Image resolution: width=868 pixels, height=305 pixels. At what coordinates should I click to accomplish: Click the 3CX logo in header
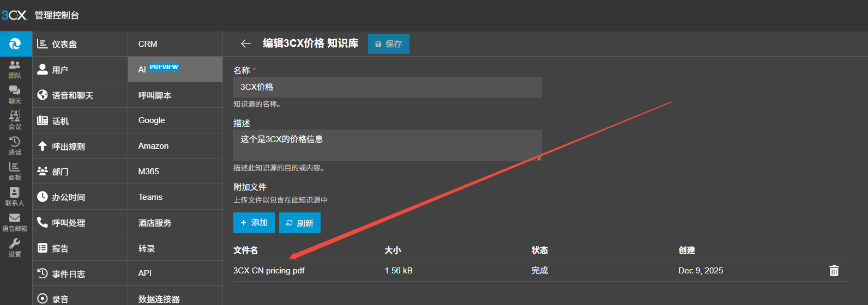coord(14,15)
